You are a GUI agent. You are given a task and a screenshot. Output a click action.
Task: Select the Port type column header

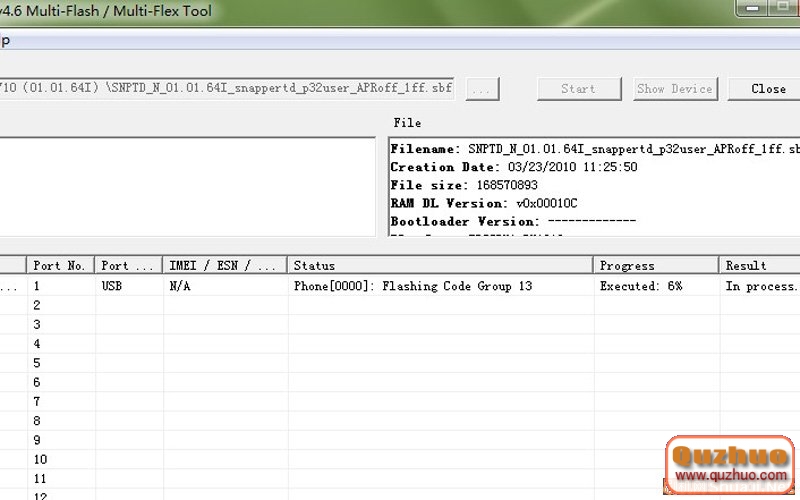coord(128,265)
